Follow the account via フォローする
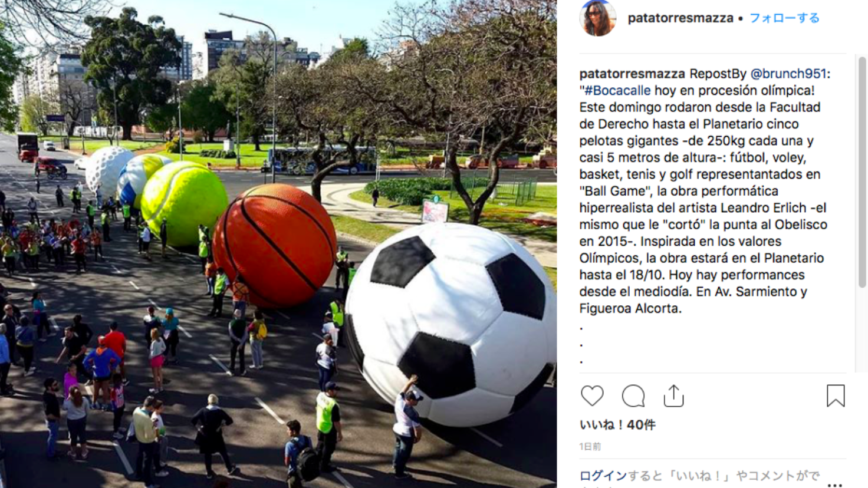This screenshot has width=868, height=488. [784, 18]
